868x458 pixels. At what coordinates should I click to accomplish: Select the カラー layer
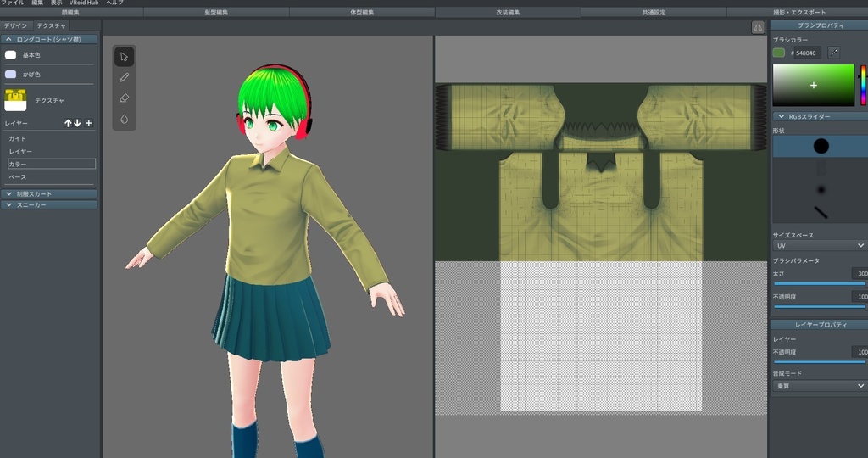[52, 164]
